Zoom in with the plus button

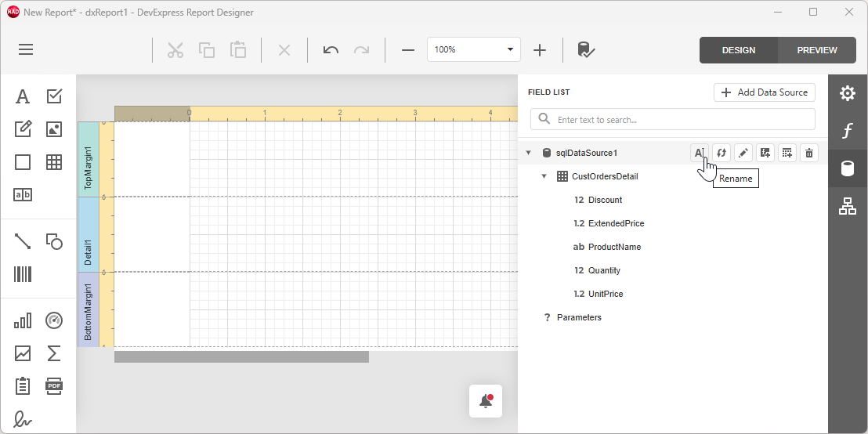point(540,50)
